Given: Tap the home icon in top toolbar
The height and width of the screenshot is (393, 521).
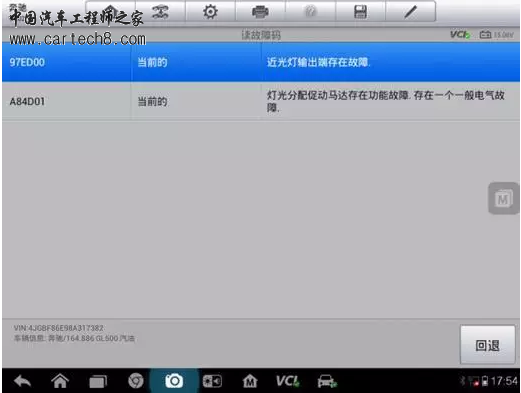Looking at the screenshot, I should (111, 12).
